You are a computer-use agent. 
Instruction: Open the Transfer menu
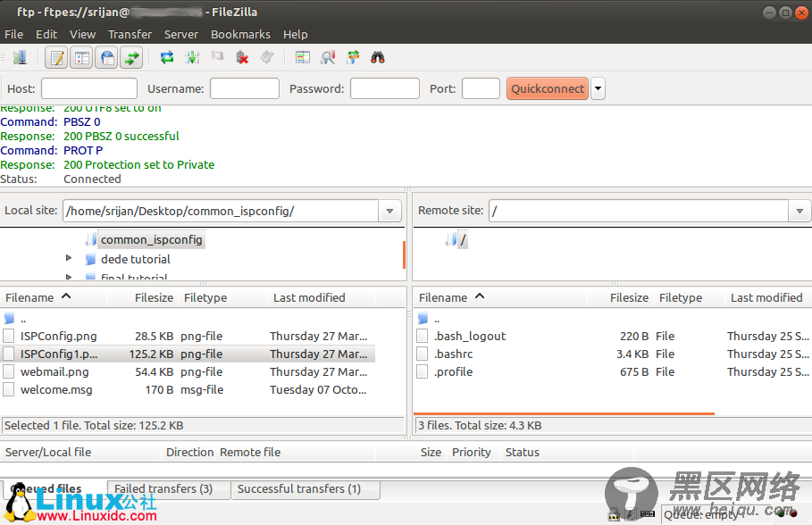(x=130, y=34)
